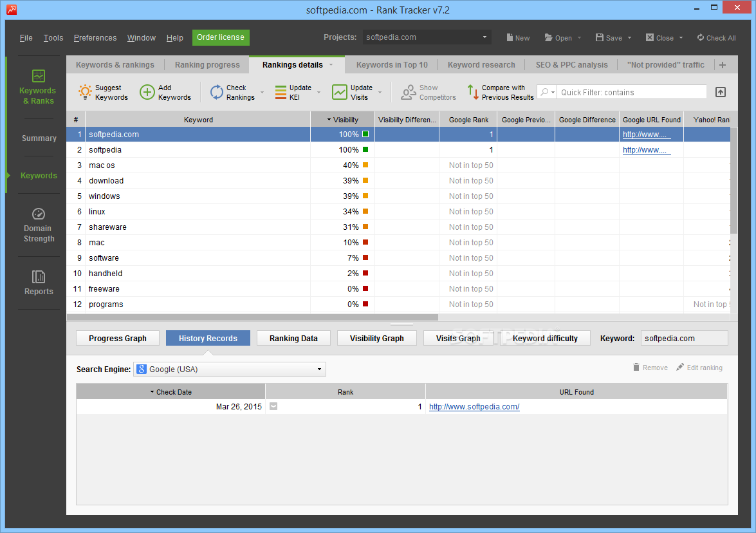Open the Window menu
The width and height of the screenshot is (756, 533).
(142, 37)
